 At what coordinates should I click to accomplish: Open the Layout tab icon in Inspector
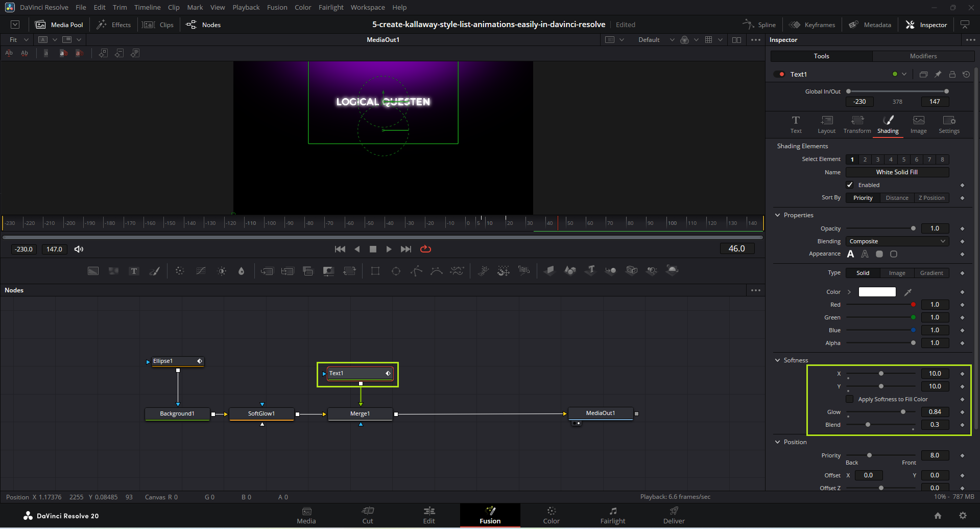(x=826, y=124)
